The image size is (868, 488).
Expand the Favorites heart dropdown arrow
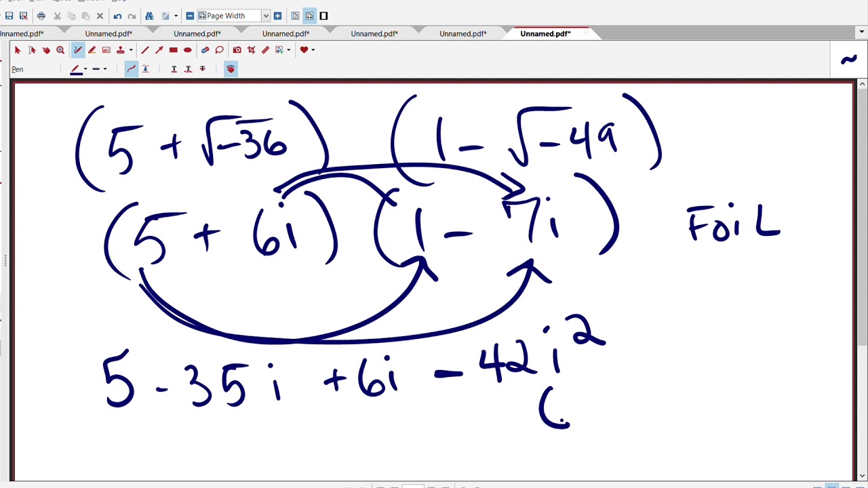(313, 50)
